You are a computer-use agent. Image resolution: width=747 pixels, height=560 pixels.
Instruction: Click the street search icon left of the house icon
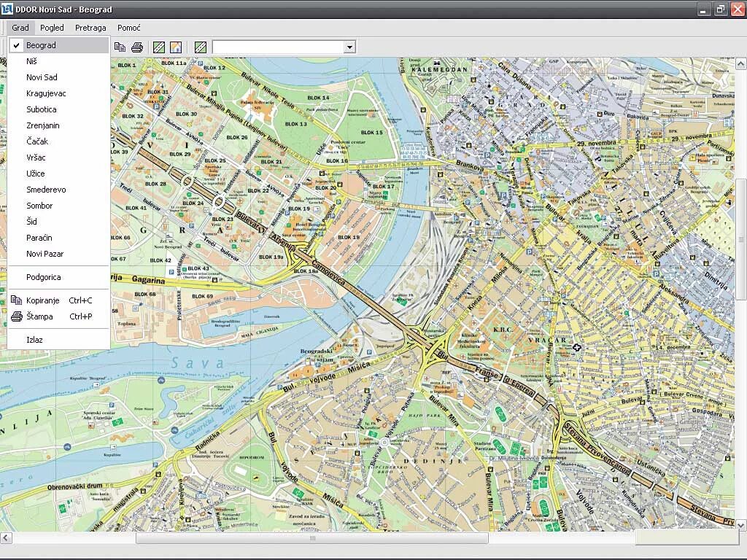tap(159, 47)
